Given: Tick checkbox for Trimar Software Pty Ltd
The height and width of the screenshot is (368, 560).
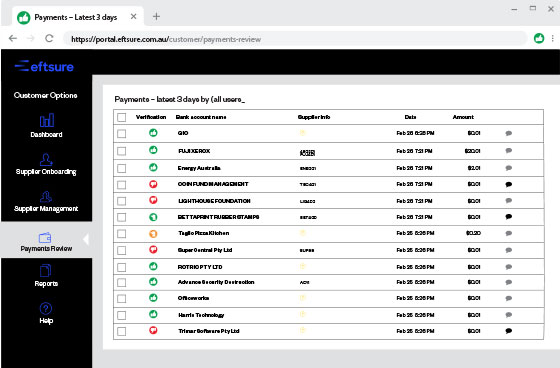Looking at the screenshot, I should click(x=121, y=331).
